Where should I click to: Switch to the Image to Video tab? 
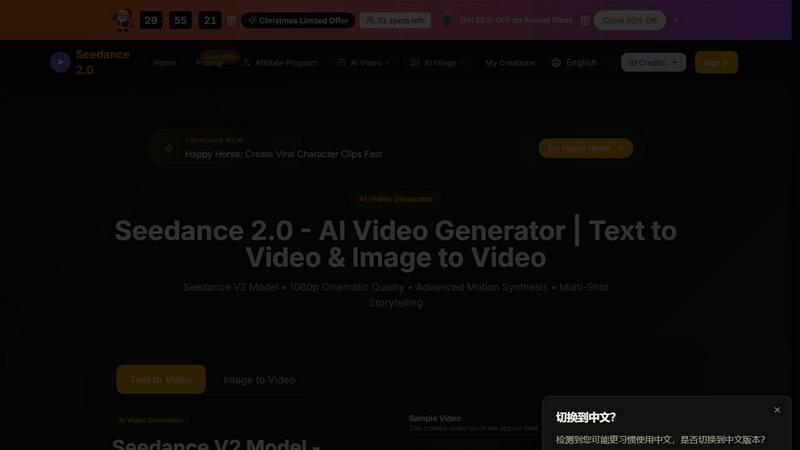pos(259,380)
